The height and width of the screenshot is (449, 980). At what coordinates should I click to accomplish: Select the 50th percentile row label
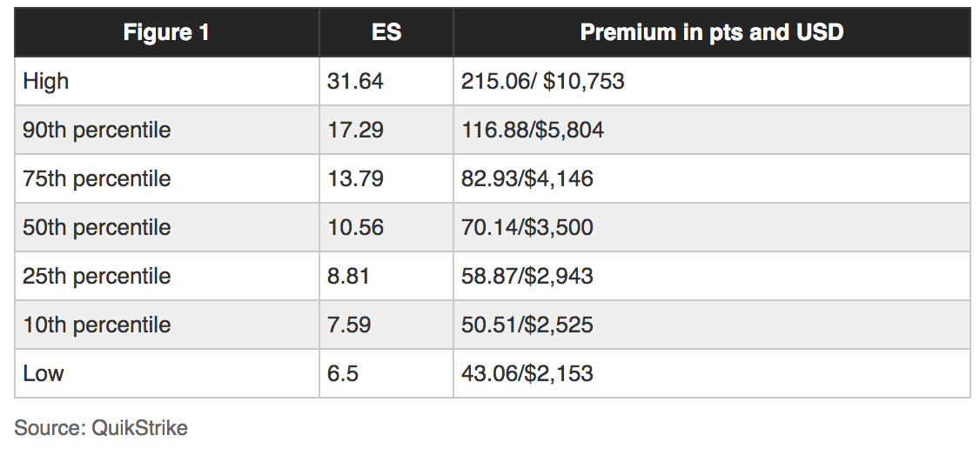pyautogui.click(x=97, y=228)
